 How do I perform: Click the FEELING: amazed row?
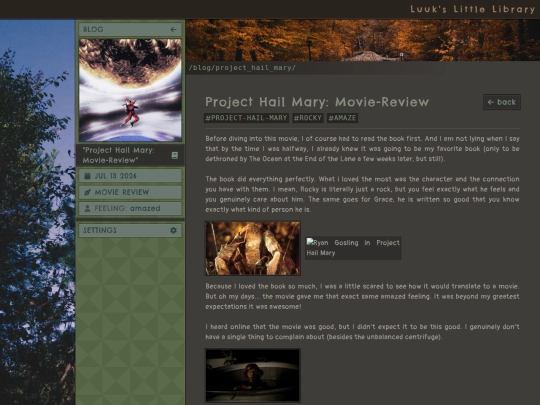pyautogui.click(x=130, y=208)
